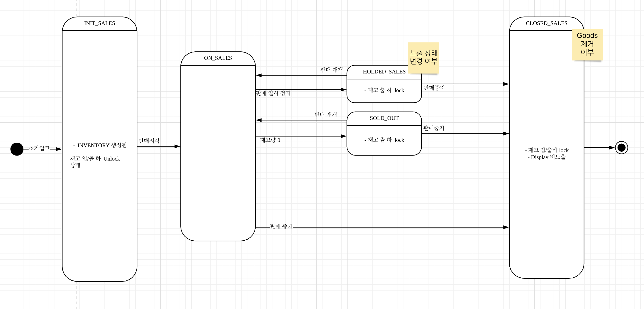Click the '초기입고' transition label
Viewport: 644px width, 309px height.
pyautogui.click(x=39, y=148)
